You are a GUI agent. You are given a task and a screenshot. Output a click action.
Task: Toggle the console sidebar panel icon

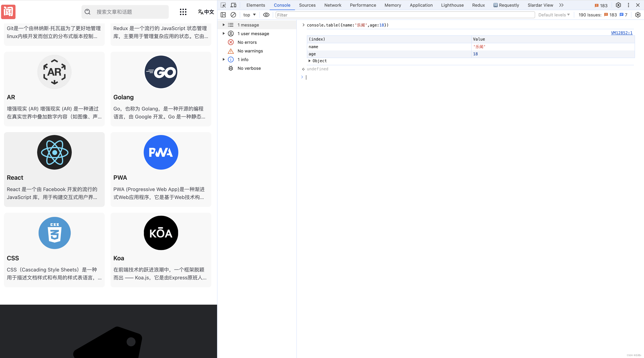[223, 15]
